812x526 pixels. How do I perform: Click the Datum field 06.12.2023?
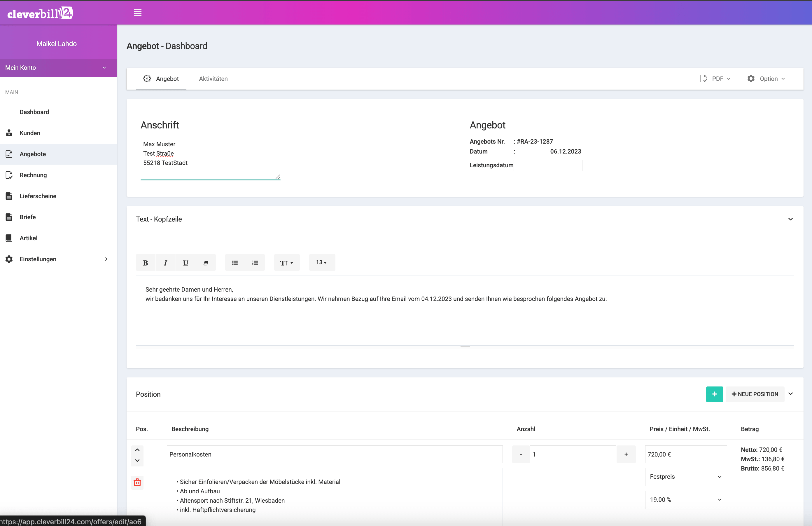[x=549, y=151]
